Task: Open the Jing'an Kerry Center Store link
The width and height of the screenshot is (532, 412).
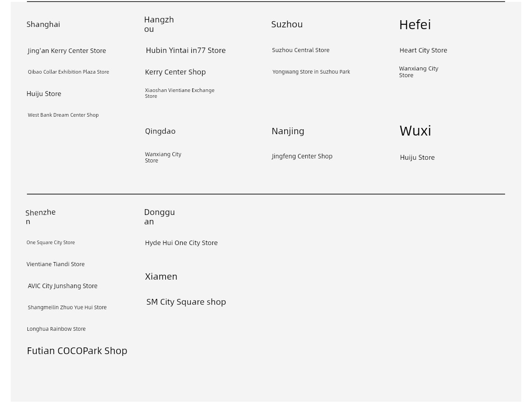Action: click(67, 51)
